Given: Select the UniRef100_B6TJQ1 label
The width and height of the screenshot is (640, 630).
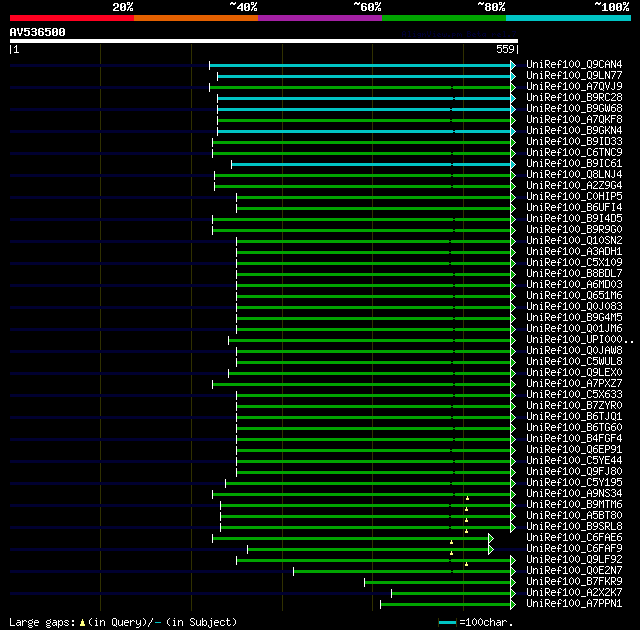Looking at the screenshot, I should click(x=574, y=417).
